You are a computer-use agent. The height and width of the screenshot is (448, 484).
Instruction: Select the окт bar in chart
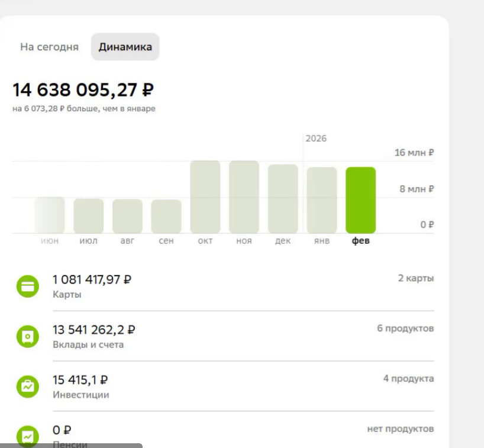coord(205,197)
